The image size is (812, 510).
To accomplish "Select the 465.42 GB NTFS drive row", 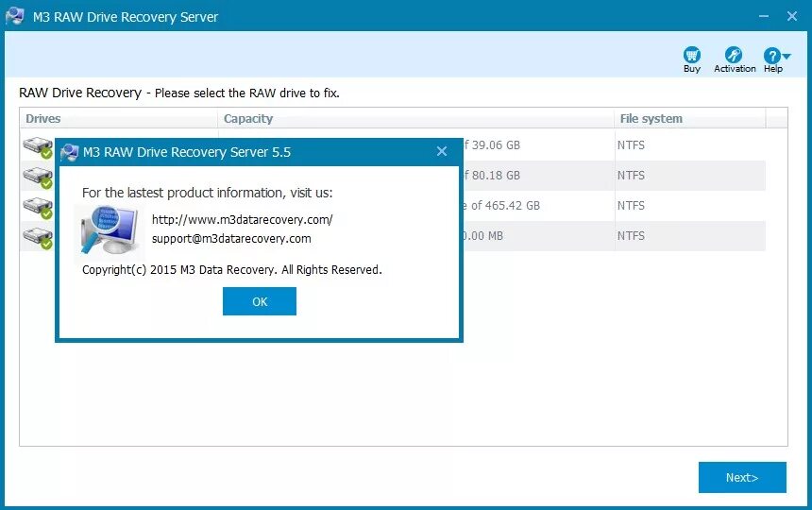I will coord(393,206).
